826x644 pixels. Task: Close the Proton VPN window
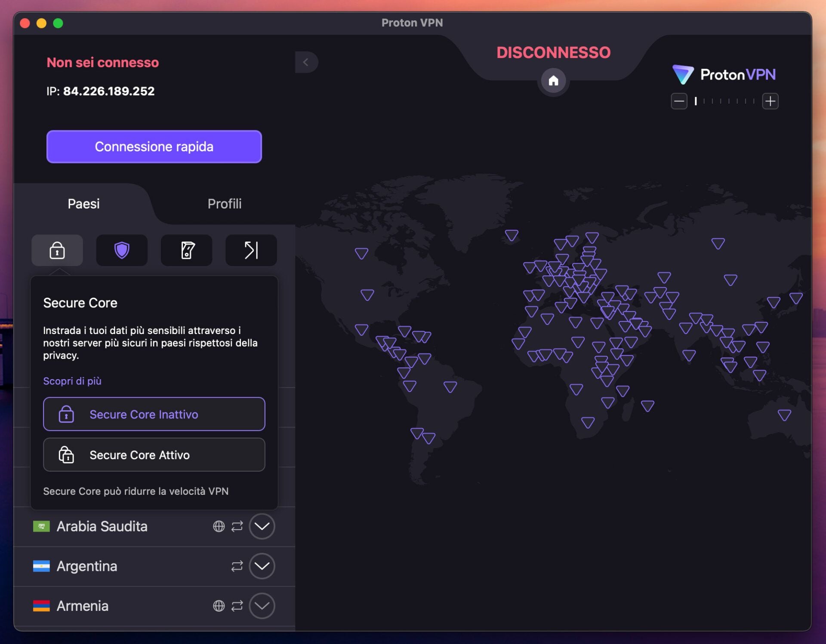pos(25,23)
